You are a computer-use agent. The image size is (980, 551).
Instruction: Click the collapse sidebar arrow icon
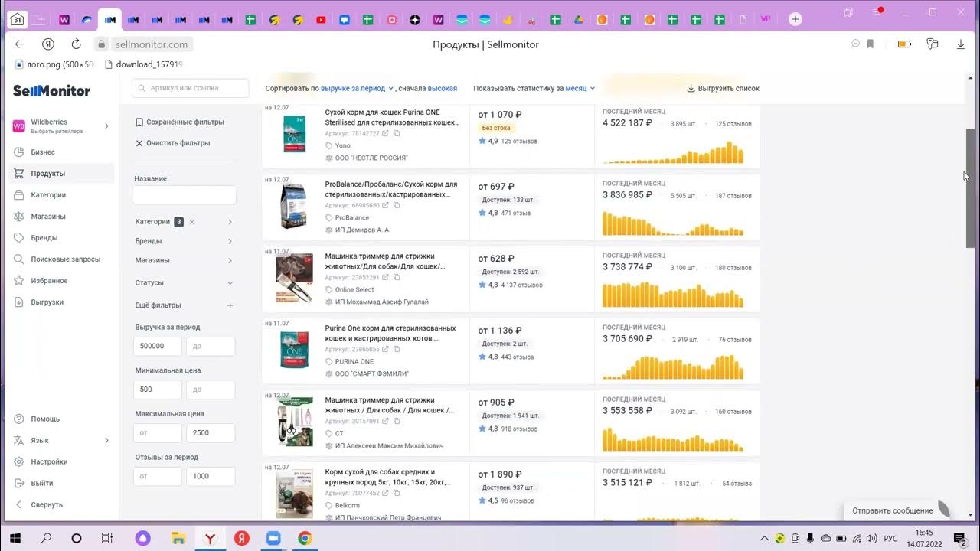(x=18, y=504)
